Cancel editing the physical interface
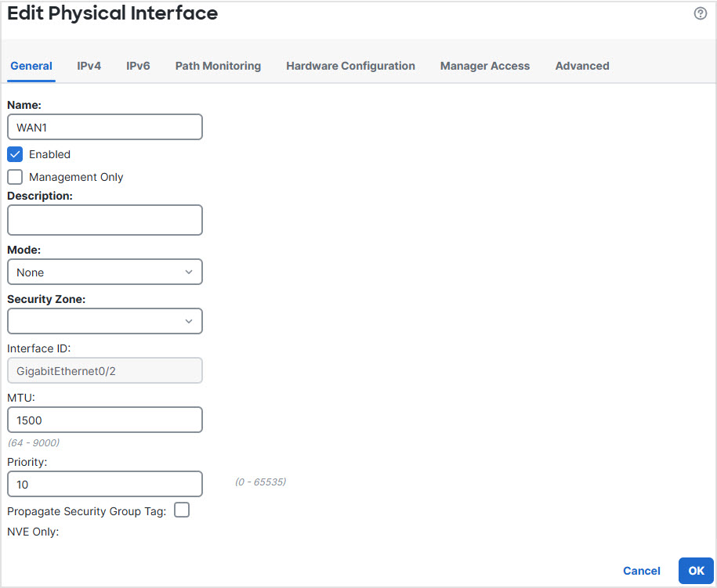This screenshot has width=717, height=588. pyautogui.click(x=641, y=571)
